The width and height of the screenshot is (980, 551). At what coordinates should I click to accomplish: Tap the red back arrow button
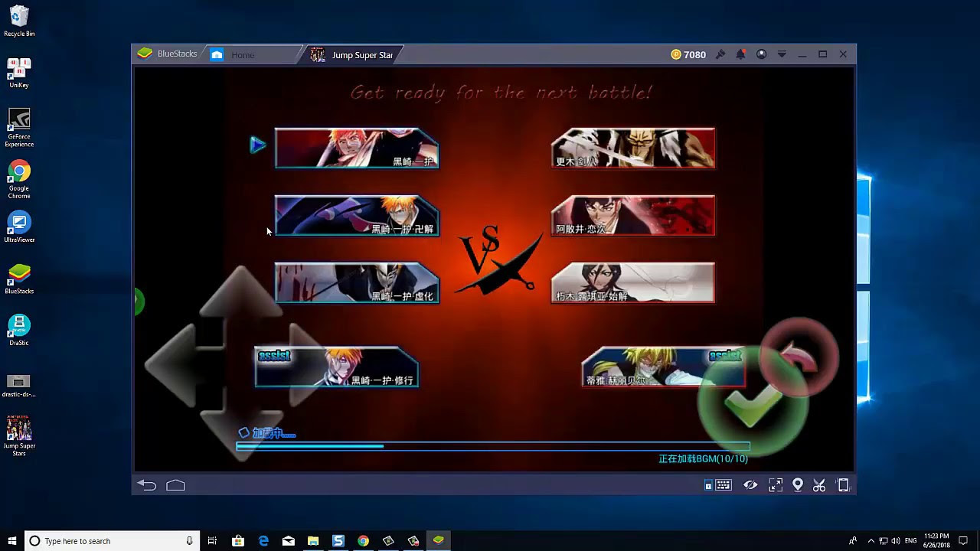pyautogui.click(x=799, y=358)
